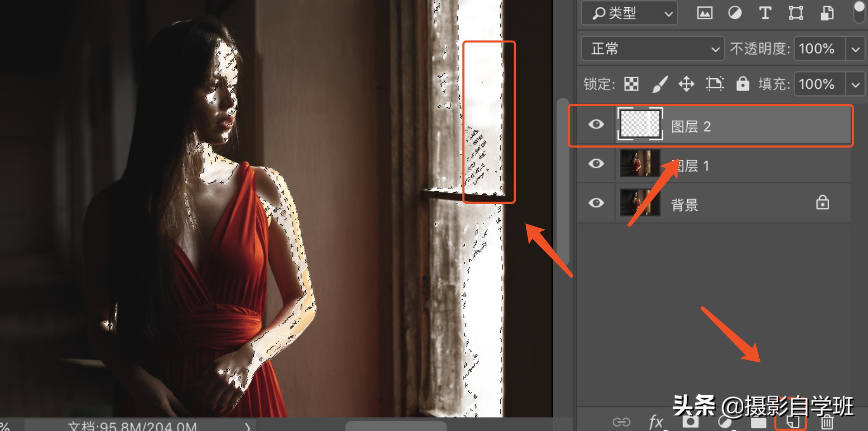Open the 类型 layer filter dropdown
This screenshot has width=868, height=431.
tap(629, 14)
